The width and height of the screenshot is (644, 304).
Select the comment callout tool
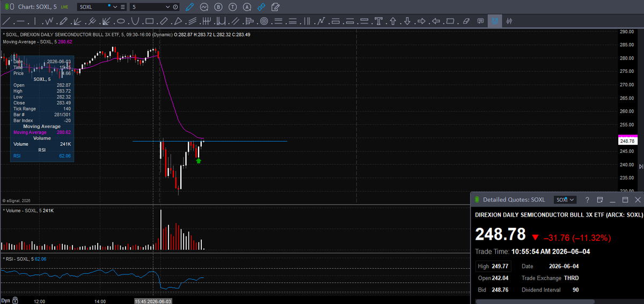pos(480,21)
